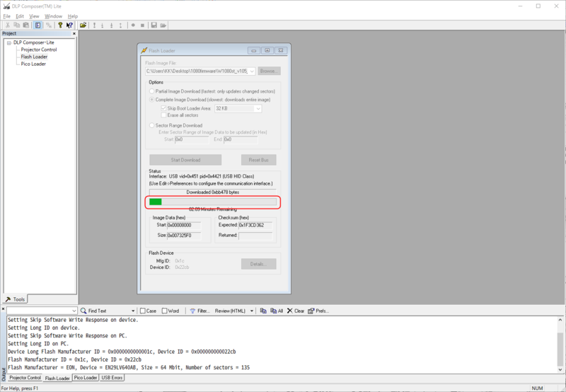Click the Paste clipboard toolbar icon
Image resolution: width=566 pixels, height=392 pixels.
(26, 25)
